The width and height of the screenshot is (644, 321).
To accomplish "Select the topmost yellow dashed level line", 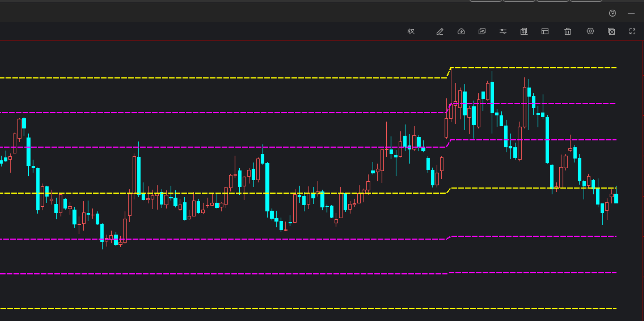I will 533,68.
